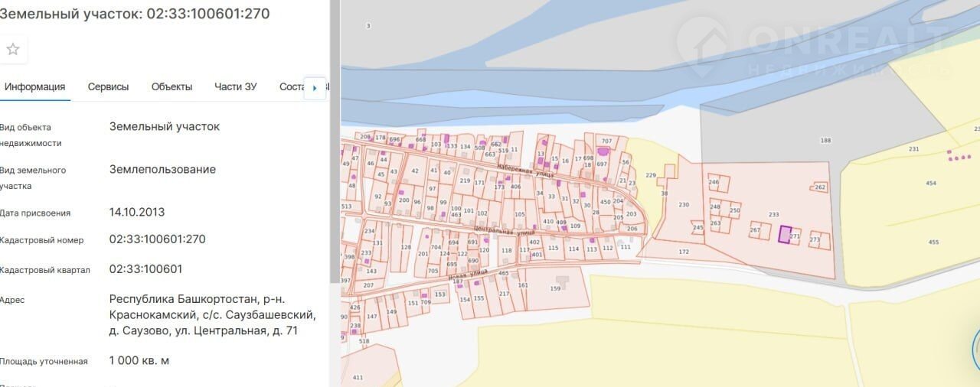Add parcel to favorites with star icon
This screenshot has height=387, width=980.
pos(12,50)
